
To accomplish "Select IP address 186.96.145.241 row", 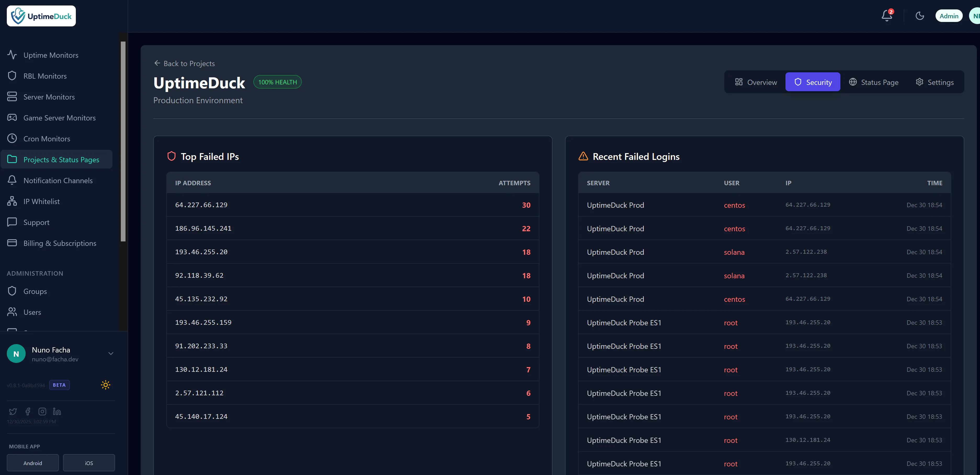I will click(353, 228).
